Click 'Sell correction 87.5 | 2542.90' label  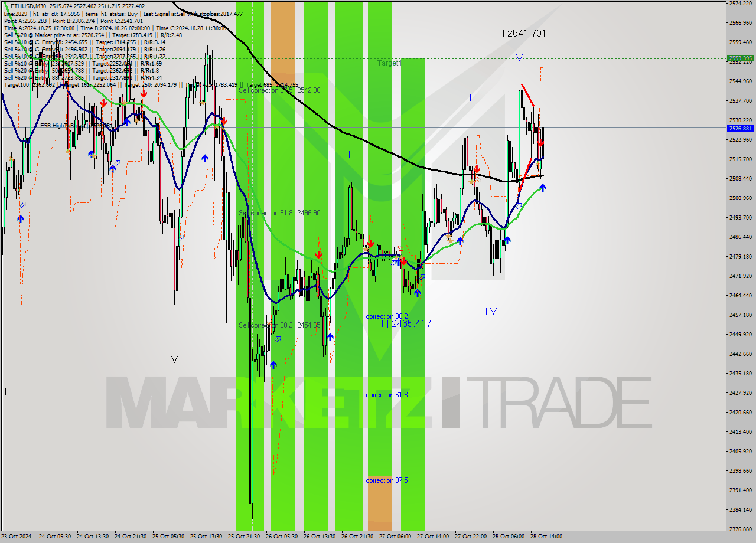(279, 90)
